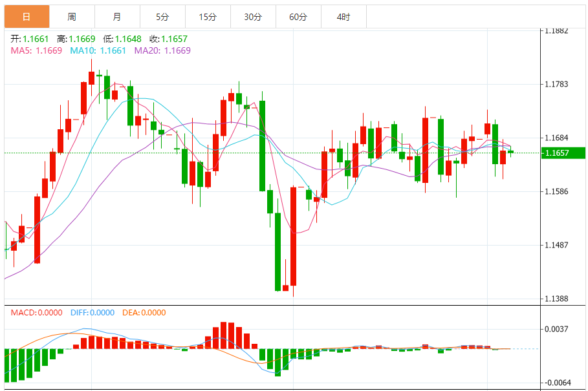Screen dimensions: 588x391
Task: Click the -0.0064 MACD axis label
Action: tap(556, 383)
